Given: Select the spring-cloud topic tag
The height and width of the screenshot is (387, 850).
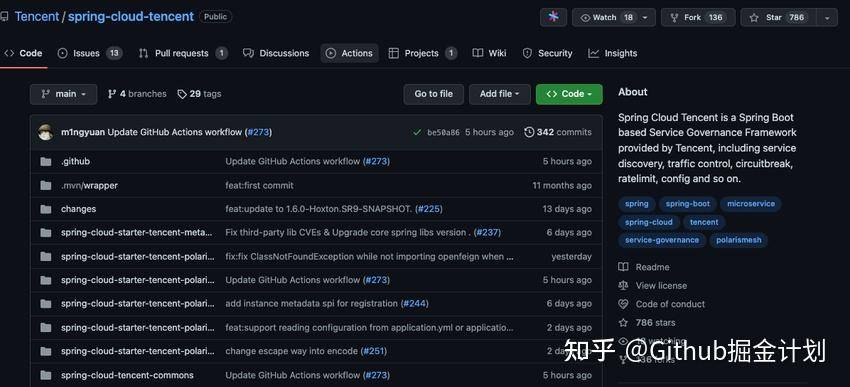Looking at the screenshot, I should pyautogui.click(x=648, y=222).
